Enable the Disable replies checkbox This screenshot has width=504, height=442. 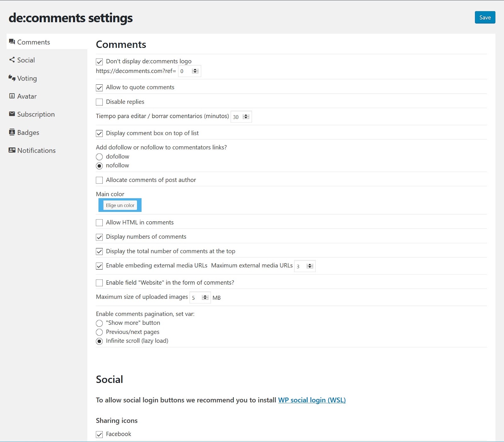click(99, 102)
